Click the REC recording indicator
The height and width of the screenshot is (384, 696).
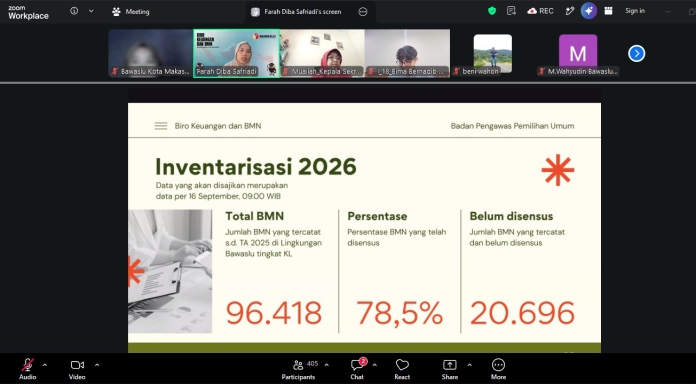click(x=540, y=11)
